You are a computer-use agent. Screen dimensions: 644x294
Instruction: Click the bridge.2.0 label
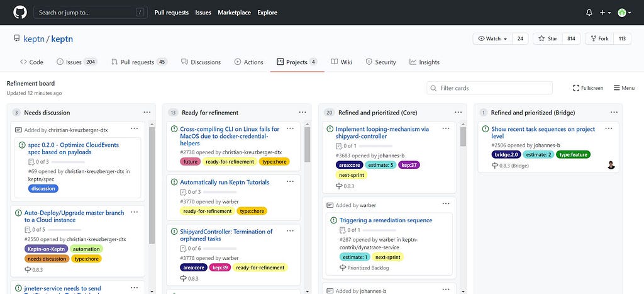pos(506,154)
